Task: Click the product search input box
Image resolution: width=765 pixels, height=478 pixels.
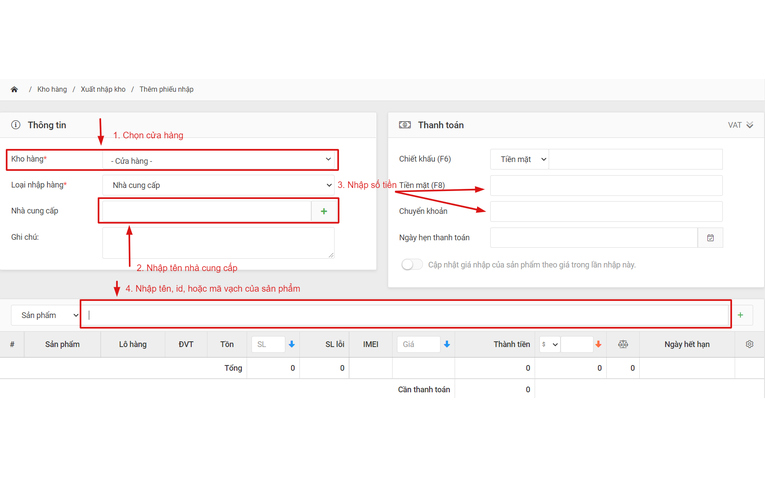Action: pos(405,315)
